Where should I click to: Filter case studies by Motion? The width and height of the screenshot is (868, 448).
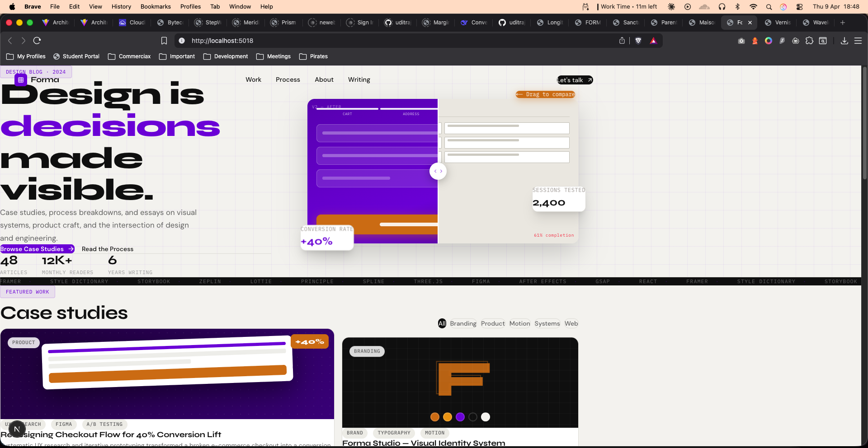[519, 323]
